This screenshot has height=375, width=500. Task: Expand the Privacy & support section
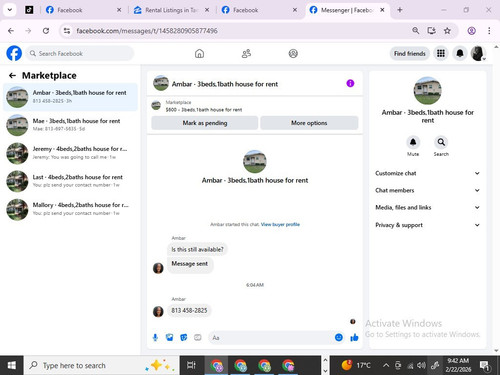click(x=428, y=225)
